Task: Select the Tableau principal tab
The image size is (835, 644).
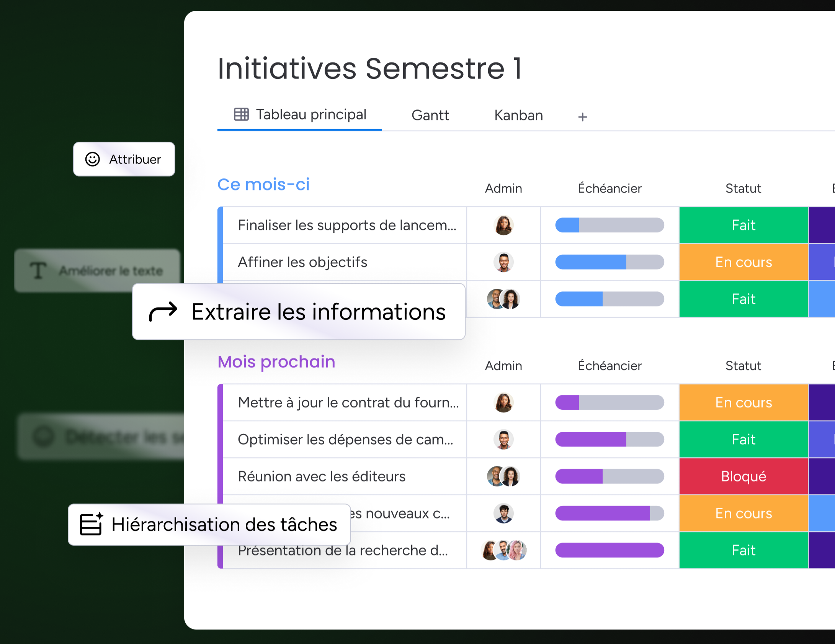Action: [300, 114]
